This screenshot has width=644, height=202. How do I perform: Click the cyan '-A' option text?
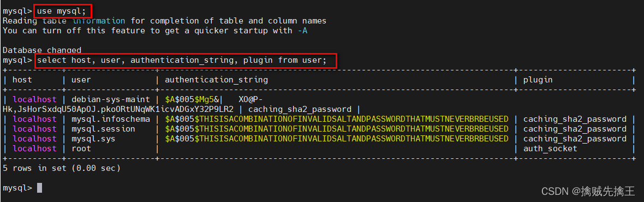(x=302, y=31)
